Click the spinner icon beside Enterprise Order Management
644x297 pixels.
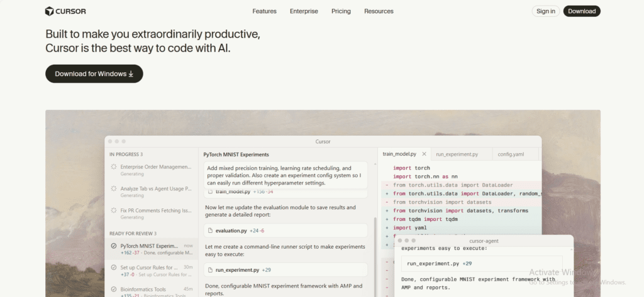pyautogui.click(x=113, y=167)
